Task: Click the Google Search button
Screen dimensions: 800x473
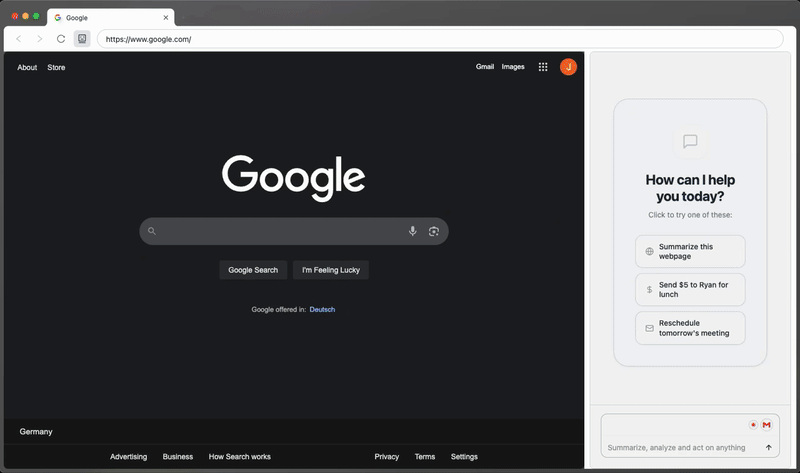Action: [253, 270]
